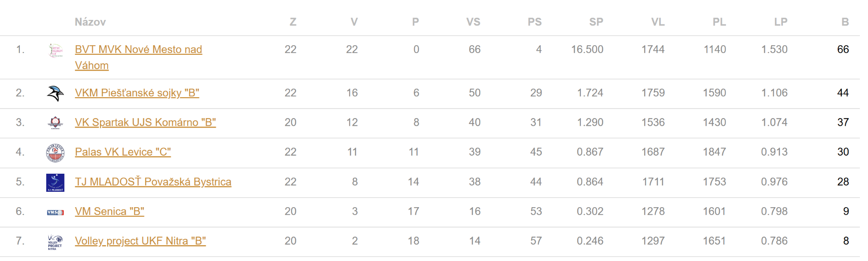The width and height of the screenshot is (868, 261).
Task: Click the Spartak UJS Komárno team logo
Action: [x=55, y=123]
